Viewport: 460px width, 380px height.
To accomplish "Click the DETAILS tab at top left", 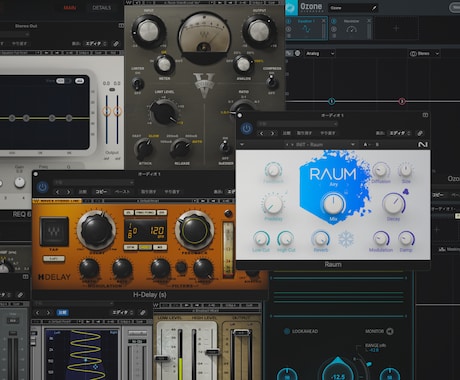I will [x=102, y=8].
